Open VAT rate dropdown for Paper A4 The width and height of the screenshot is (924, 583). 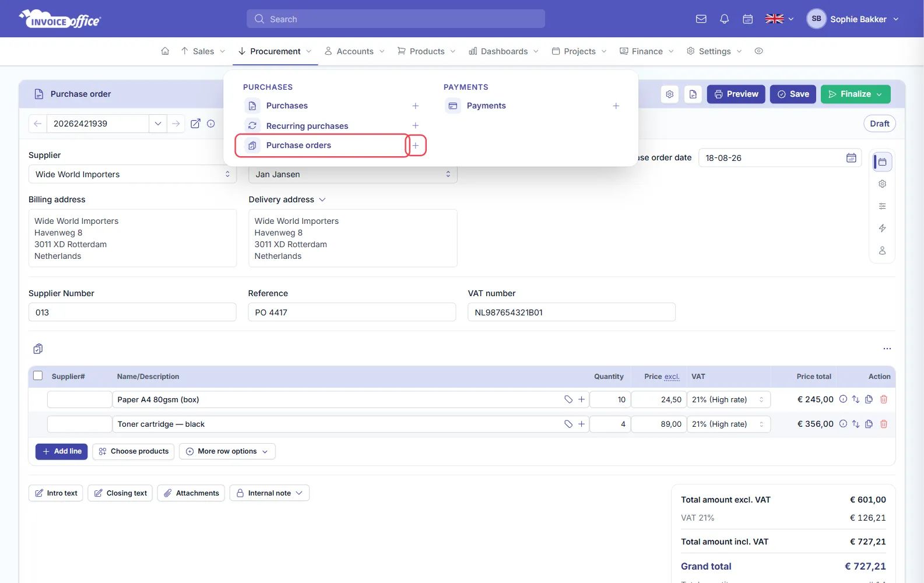tap(729, 399)
